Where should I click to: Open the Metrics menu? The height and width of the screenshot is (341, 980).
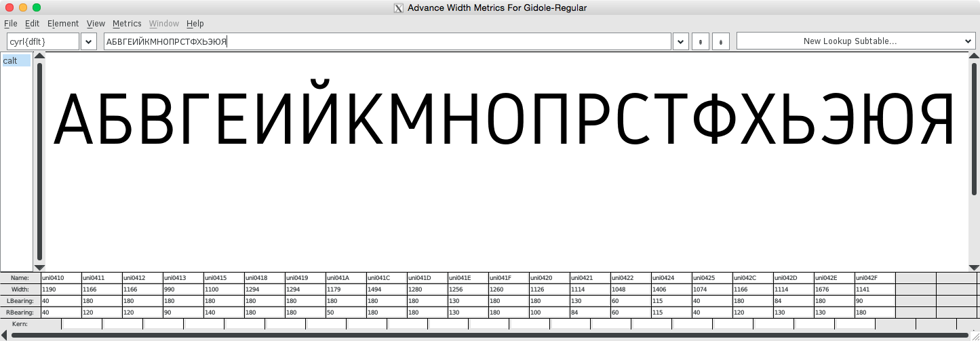pos(127,23)
